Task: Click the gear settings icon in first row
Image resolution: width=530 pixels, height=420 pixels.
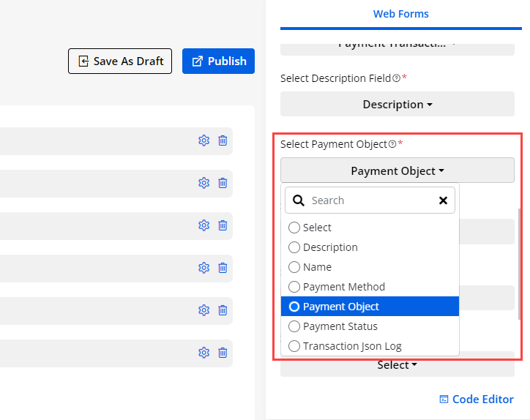Action: coord(204,140)
